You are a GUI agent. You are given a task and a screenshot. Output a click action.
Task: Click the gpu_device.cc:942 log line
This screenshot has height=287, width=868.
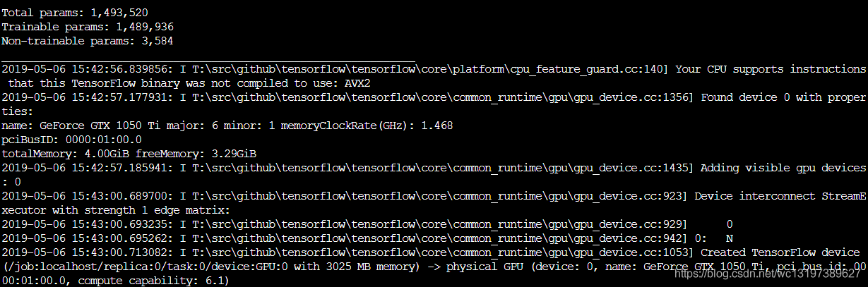[x=367, y=238]
